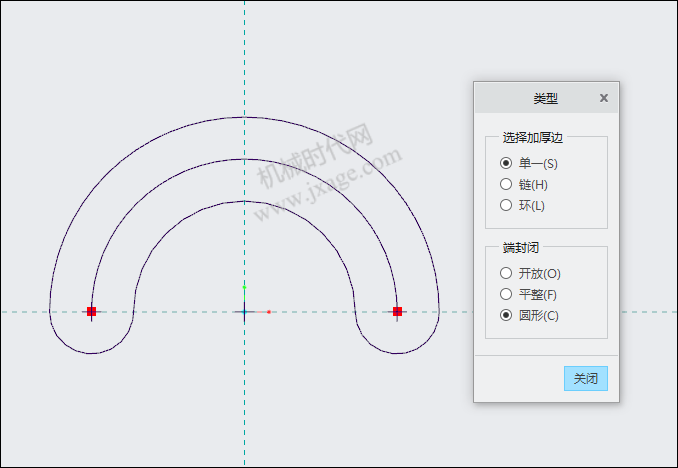The width and height of the screenshot is (678, 468).
Task: Select the 环(L) loop option
Action: [506, 205]
